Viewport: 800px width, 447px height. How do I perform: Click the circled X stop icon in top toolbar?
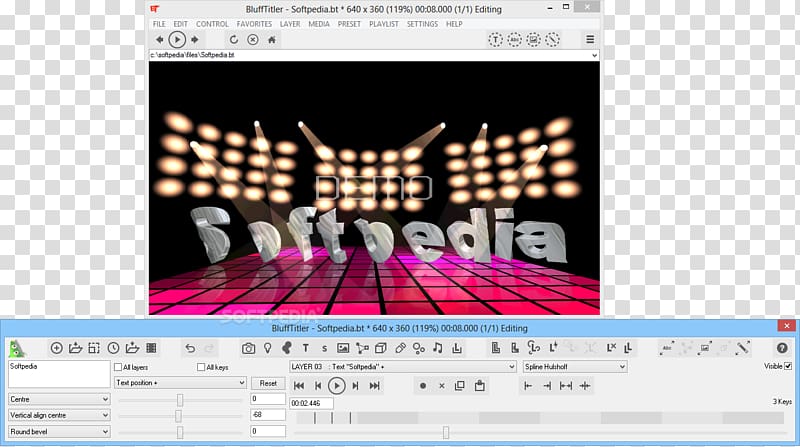tap(253, 39)
